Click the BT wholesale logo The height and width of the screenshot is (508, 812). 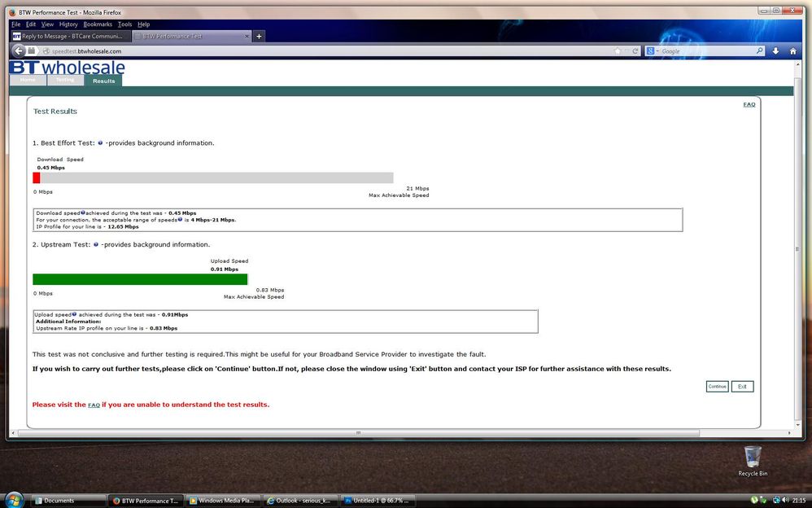tap(67, 68)
